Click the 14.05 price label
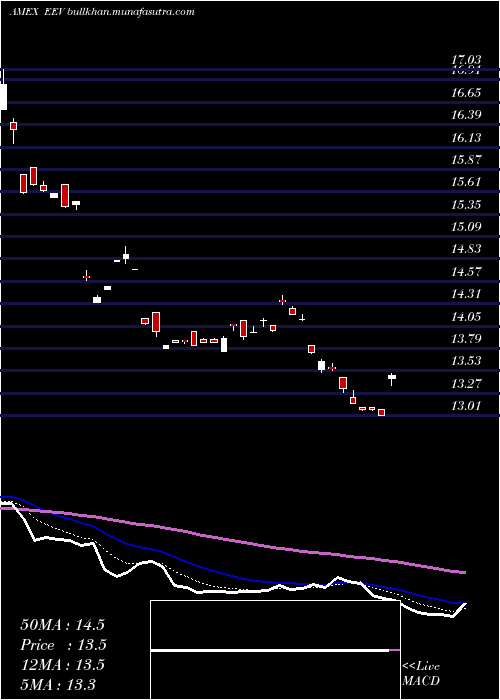This screenshot has height=700, width=500. tap(466, 317)
